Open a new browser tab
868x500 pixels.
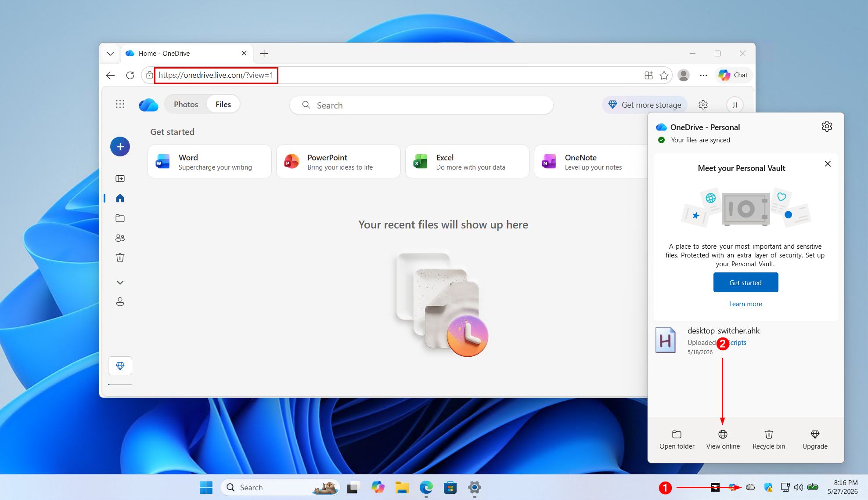[264, 54]
